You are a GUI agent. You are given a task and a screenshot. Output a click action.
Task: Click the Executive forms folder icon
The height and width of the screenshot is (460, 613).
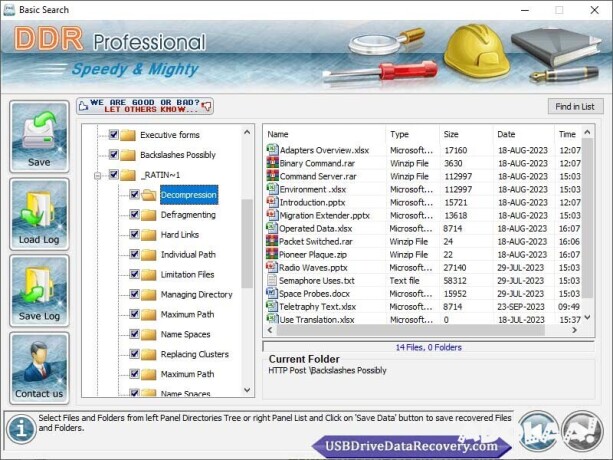coord(128,135)
